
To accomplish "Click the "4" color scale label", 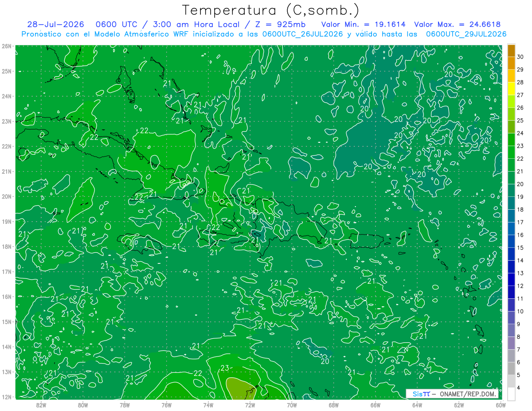I will (519, 388).
